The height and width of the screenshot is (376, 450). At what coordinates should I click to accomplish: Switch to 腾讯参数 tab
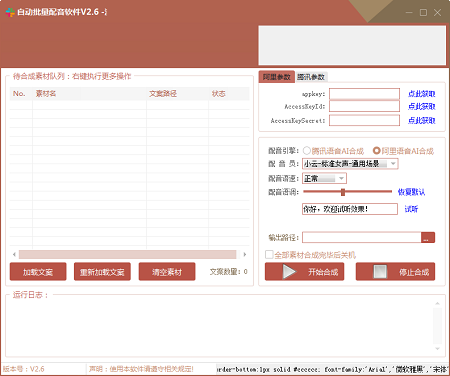click(x=311, y=77)
